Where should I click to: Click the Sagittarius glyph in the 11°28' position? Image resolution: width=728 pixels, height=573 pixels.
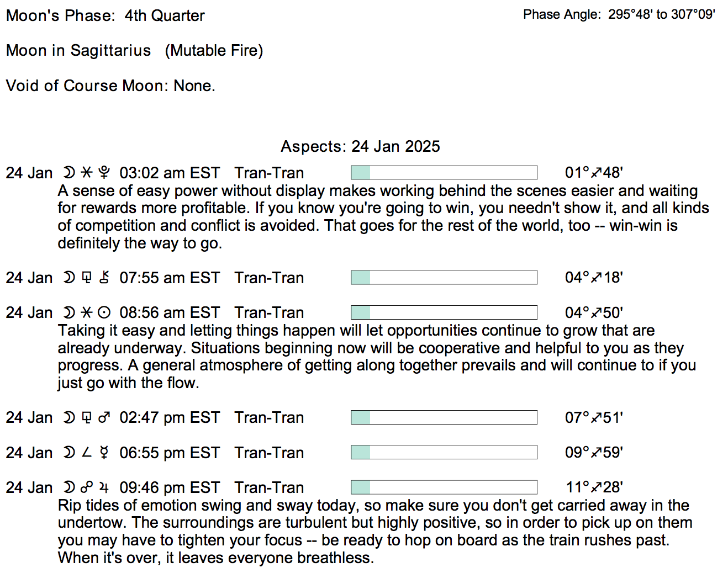pos(596,487)
